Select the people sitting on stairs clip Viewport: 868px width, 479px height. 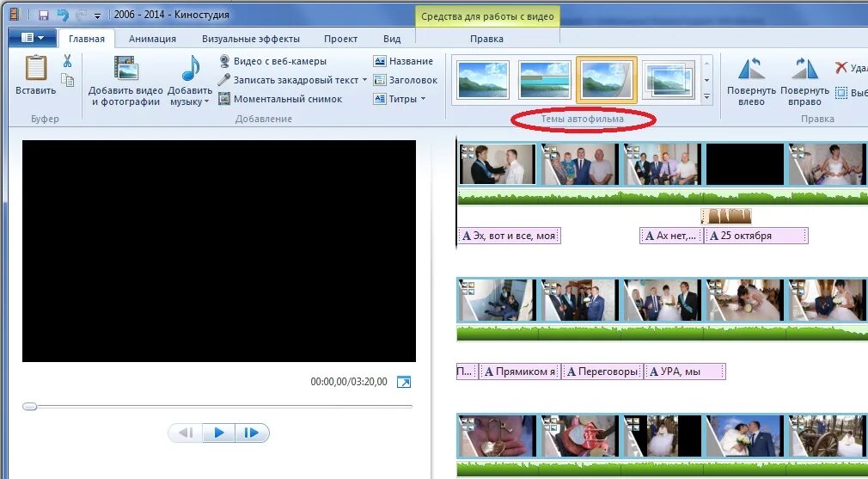pyautogui.click(x=497, y=300)
